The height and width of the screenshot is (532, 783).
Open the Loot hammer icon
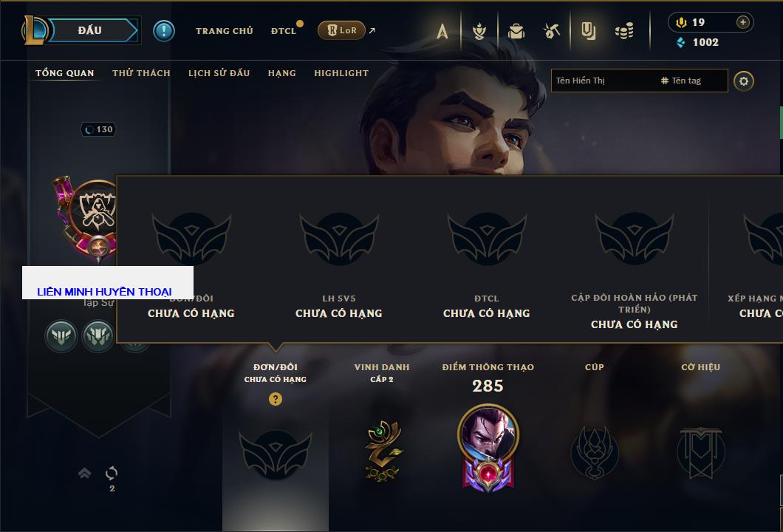click(551, 32)
